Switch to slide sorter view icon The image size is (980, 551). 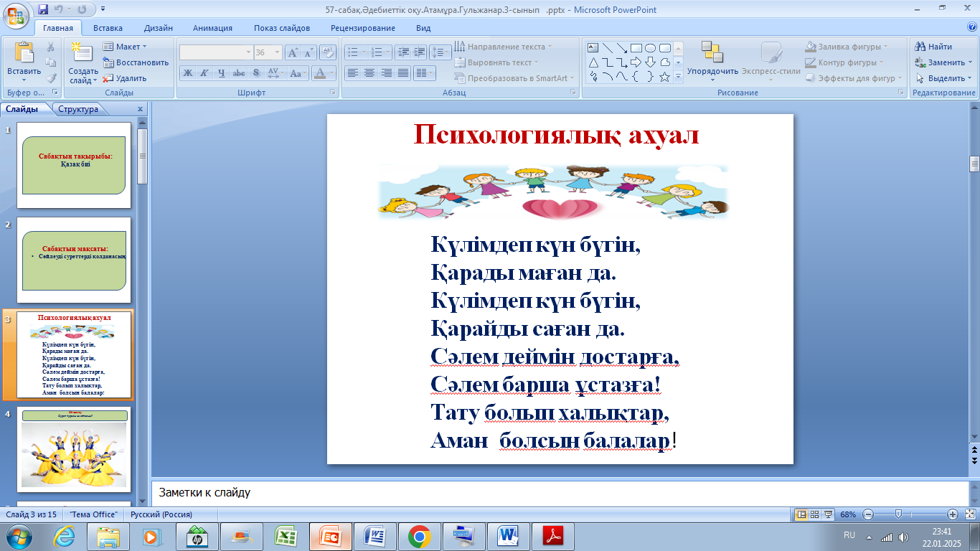pos(815,514)
